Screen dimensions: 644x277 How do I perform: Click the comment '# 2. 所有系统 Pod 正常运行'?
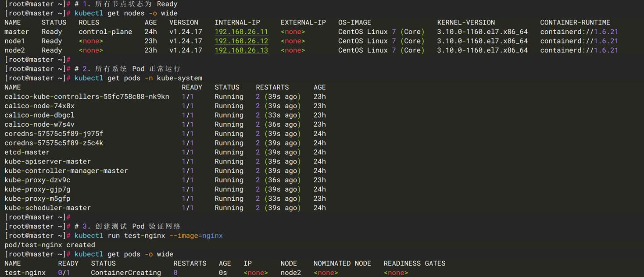coord(127,69)
